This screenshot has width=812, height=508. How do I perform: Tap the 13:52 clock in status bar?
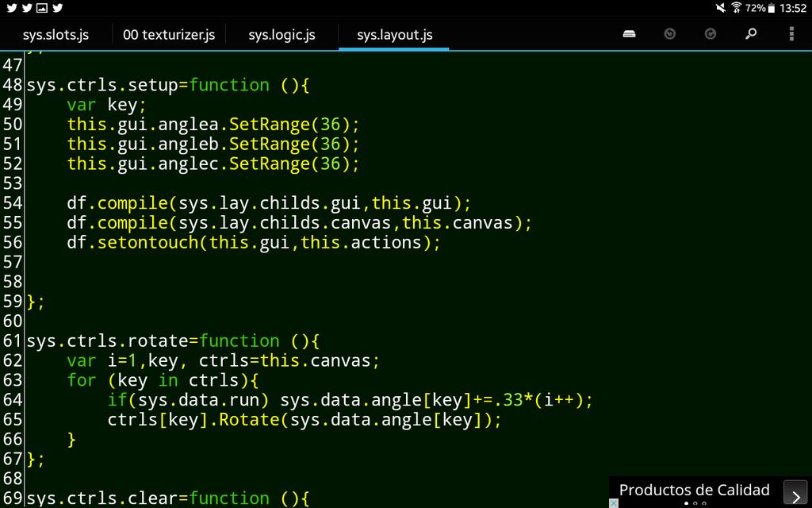point(793,8)
